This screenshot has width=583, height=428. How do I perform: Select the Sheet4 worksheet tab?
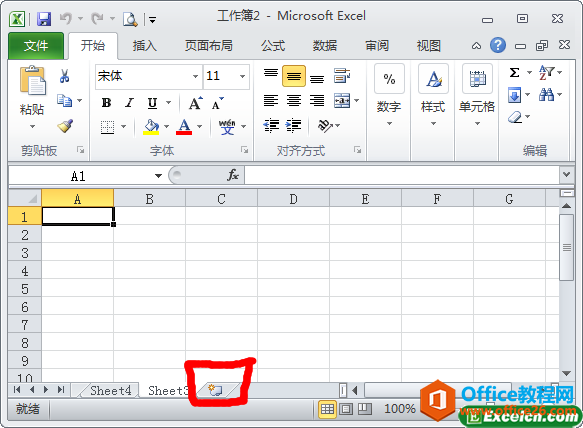click(110, 390)
